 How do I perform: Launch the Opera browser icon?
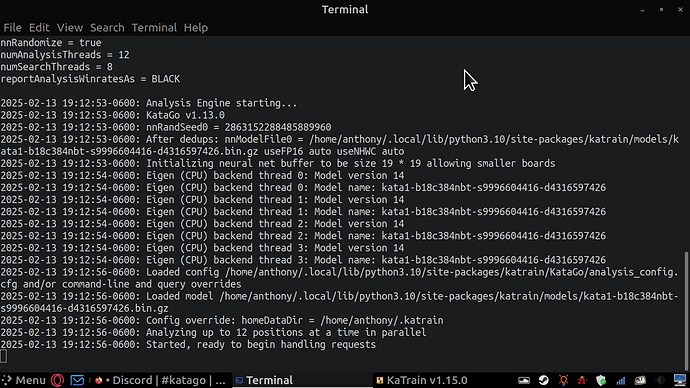[x=58, y=380]
